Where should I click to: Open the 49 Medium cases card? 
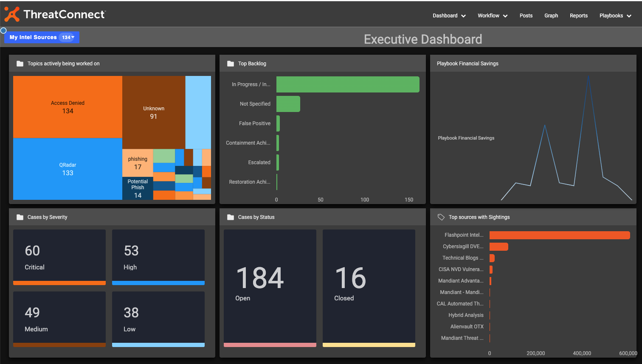point(59,319)
